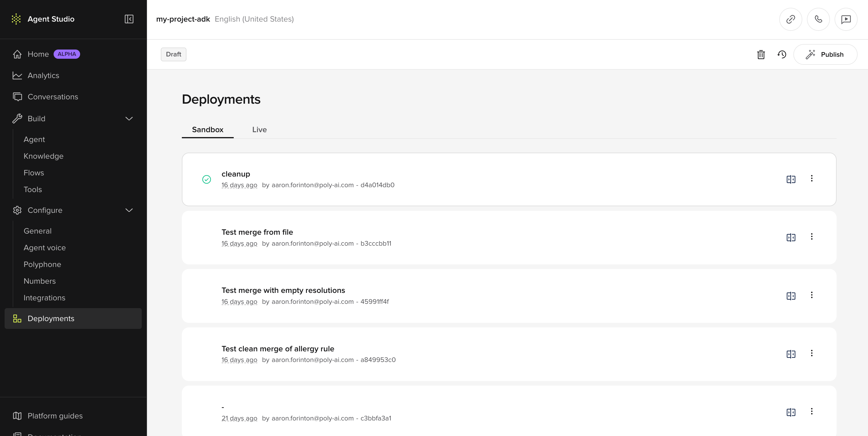Compare Test merge with empty resolutions diff
Viewport: 868px width, 436px height.
tap(791, 296)
